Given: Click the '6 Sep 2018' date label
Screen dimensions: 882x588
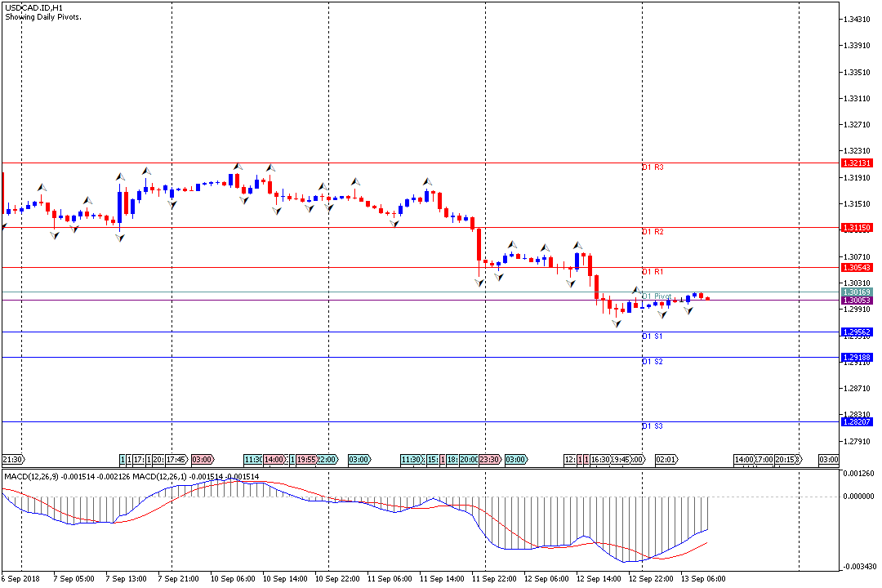Looking at the screenshot, I should (x=20, y=579).
